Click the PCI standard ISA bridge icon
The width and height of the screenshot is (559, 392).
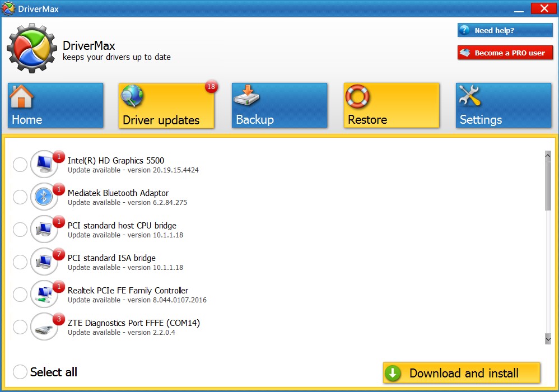coord(44,261)
